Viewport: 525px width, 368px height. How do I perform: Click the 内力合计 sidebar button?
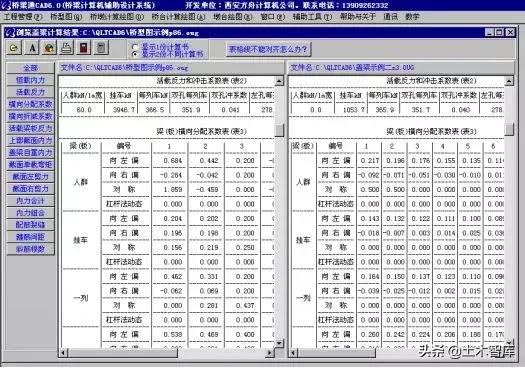[30, 201]
